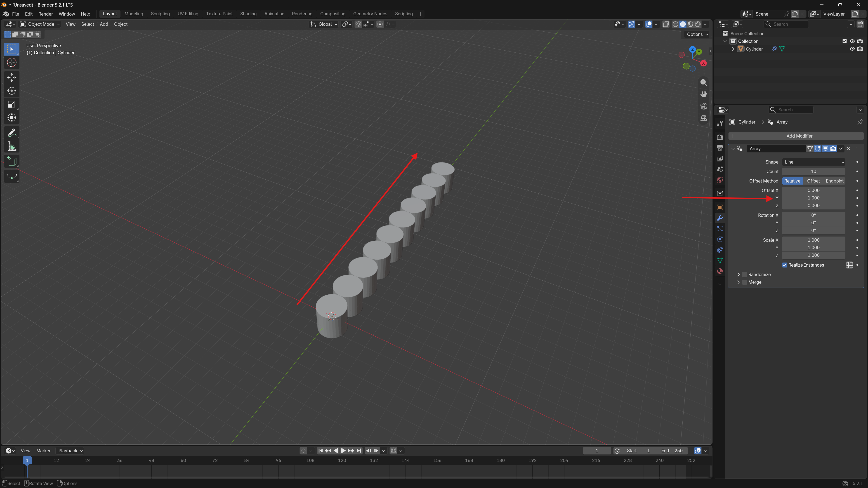Click the Add Modifier button
868x488 pixels.
(796, 136)
